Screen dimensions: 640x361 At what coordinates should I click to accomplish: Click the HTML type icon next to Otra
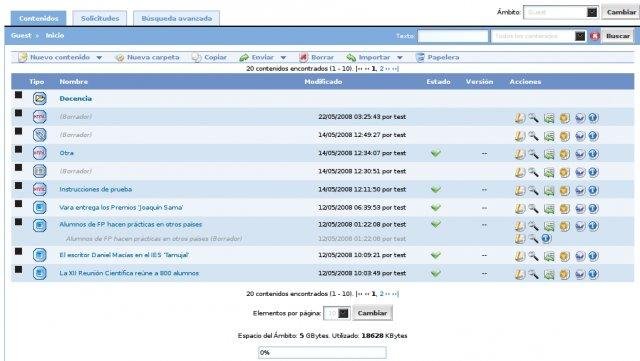[40, 153]
